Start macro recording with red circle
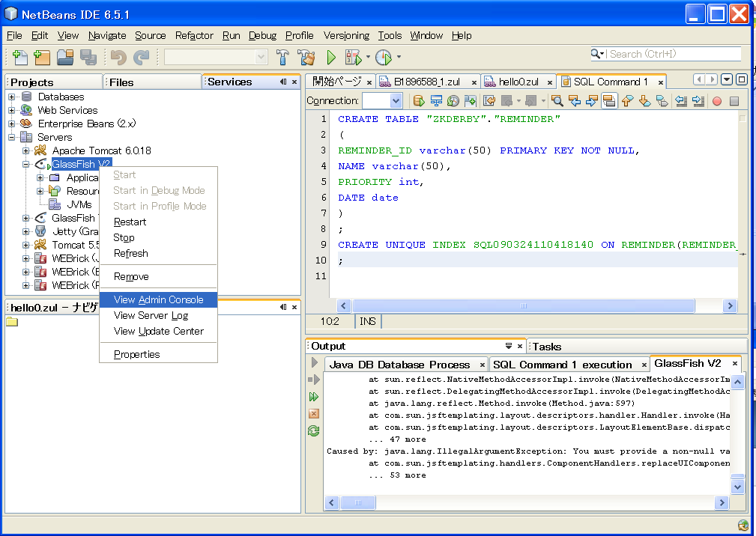Viewport: 756px width, 536px height. [x=717, y=101]
